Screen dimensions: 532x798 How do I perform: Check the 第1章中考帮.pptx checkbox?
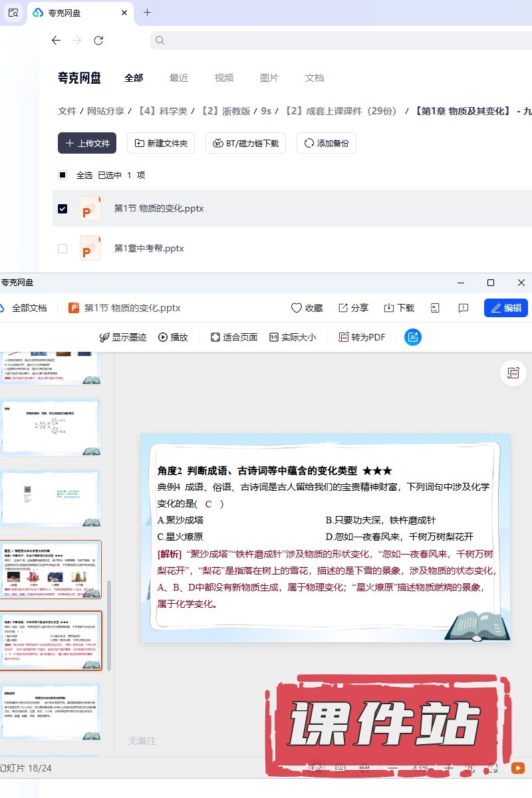point(63,248)
